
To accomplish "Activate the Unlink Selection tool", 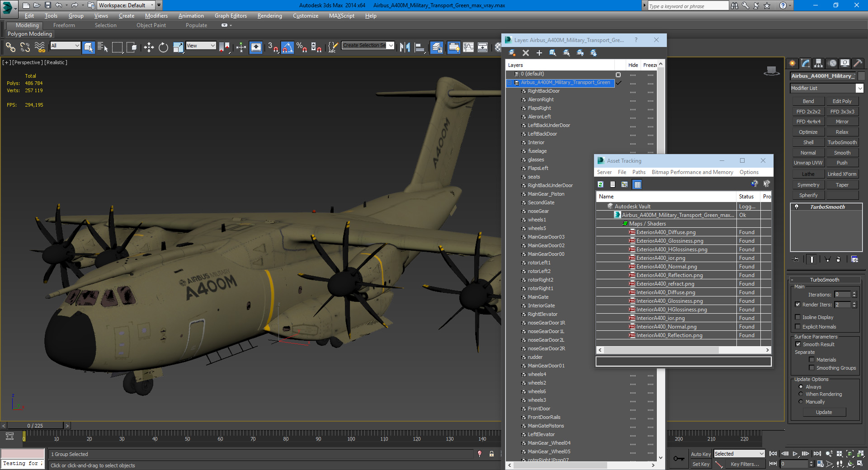I will coord(25,47).
